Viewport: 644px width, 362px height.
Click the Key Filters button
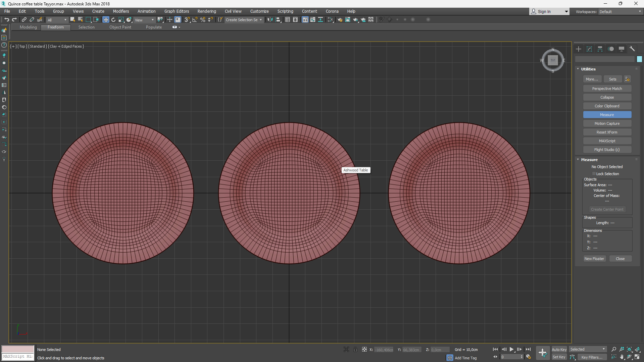point(592,357)
